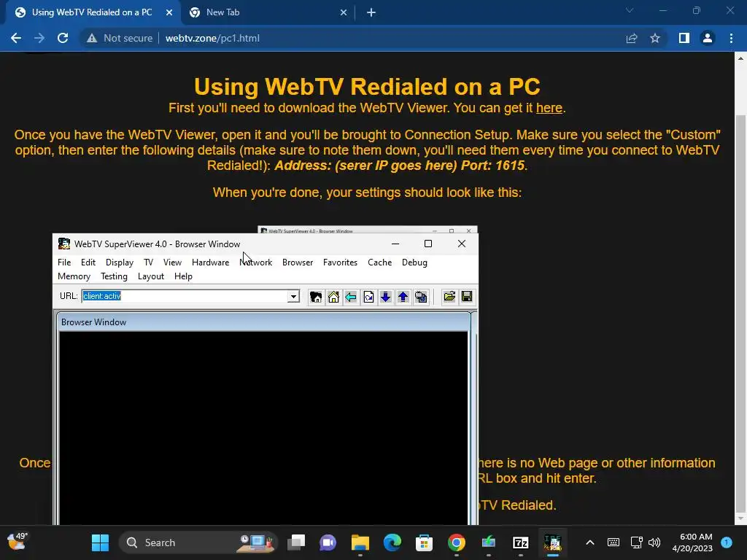The image size is (747, 560).
Task: Open Chrome side panel icon
Action: 684,38
